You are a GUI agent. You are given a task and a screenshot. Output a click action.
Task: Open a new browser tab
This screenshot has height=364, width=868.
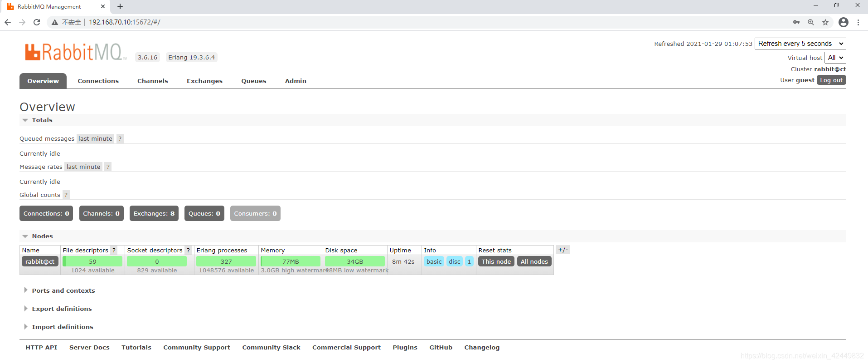(x=120, y=6)
